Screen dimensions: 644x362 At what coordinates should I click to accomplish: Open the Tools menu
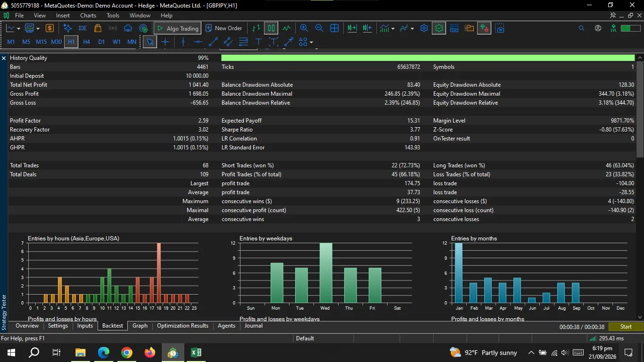point(113,16)
